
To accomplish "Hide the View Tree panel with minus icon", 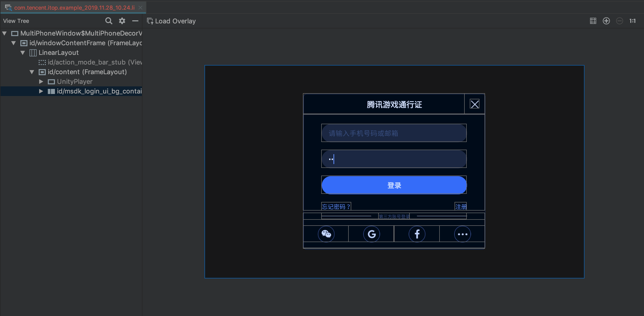I will [x=135, y=21].
